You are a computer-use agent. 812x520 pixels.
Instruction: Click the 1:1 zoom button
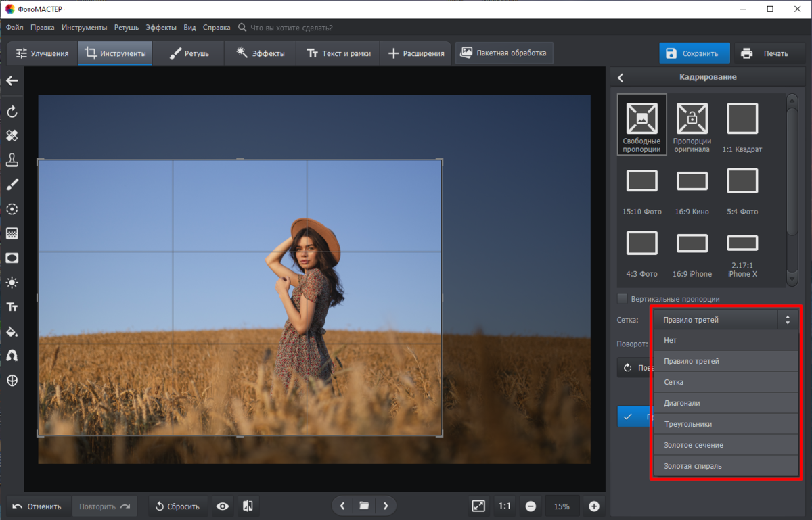(x=505, y=506)
